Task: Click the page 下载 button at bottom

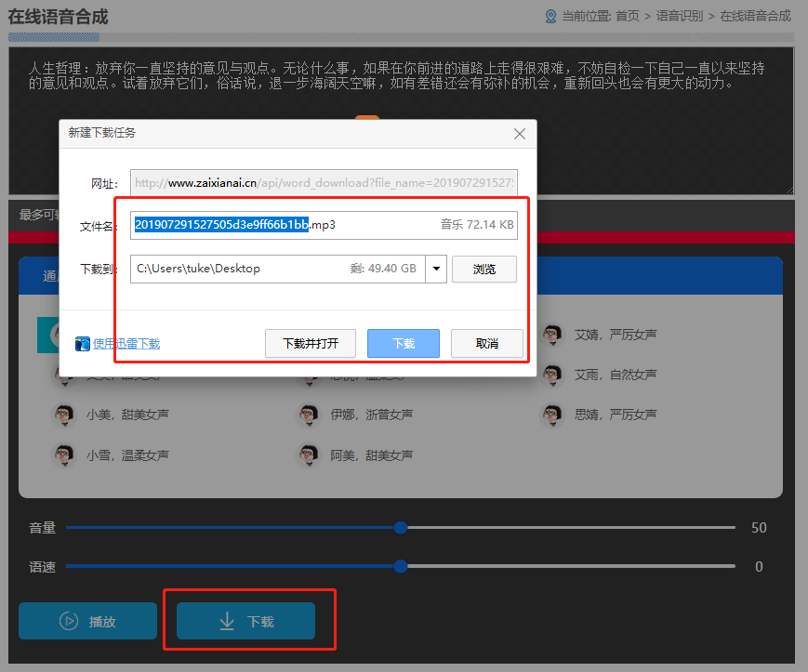Action: coord(245,621)
